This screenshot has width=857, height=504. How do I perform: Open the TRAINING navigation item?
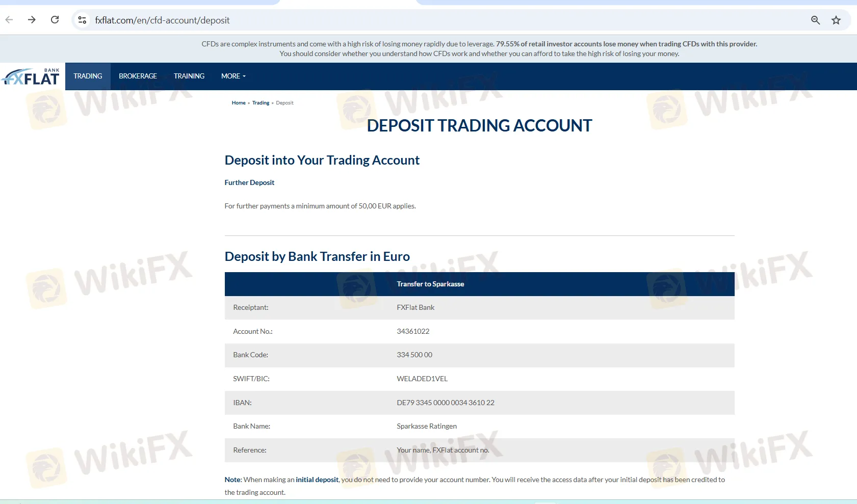[x=189, y=76]
